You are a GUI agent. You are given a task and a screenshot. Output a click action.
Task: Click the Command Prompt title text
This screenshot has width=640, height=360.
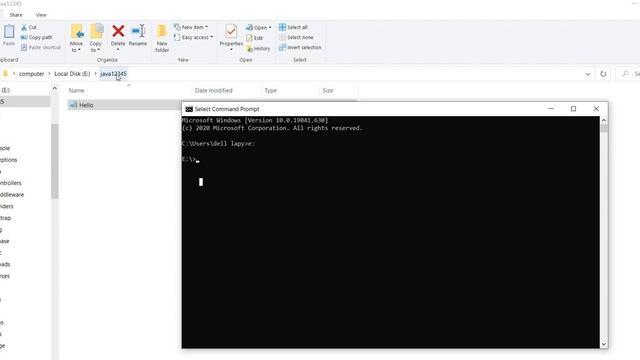(227, 109)
